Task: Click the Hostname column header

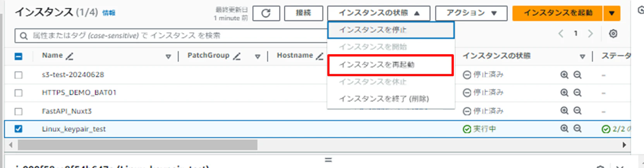Action: click(x=295, y=56)
